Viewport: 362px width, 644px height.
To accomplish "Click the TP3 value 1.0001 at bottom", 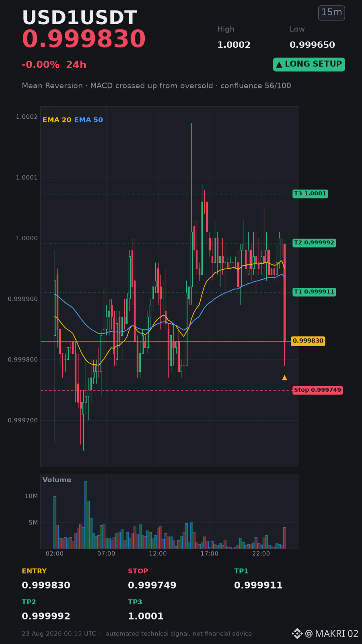I will point(146,617).
